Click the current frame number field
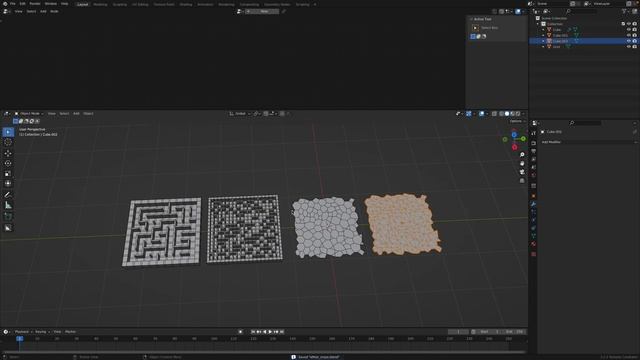This screenshot has height=360, width=640. 458,332
